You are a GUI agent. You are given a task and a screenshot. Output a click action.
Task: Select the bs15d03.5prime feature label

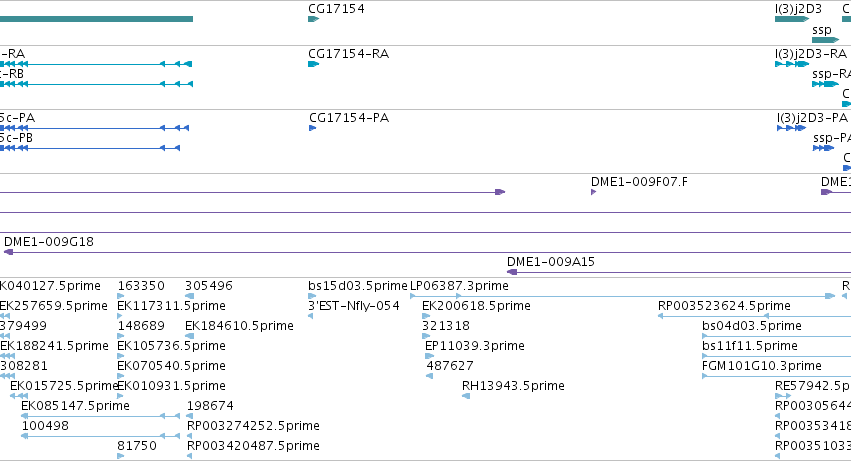358,286
